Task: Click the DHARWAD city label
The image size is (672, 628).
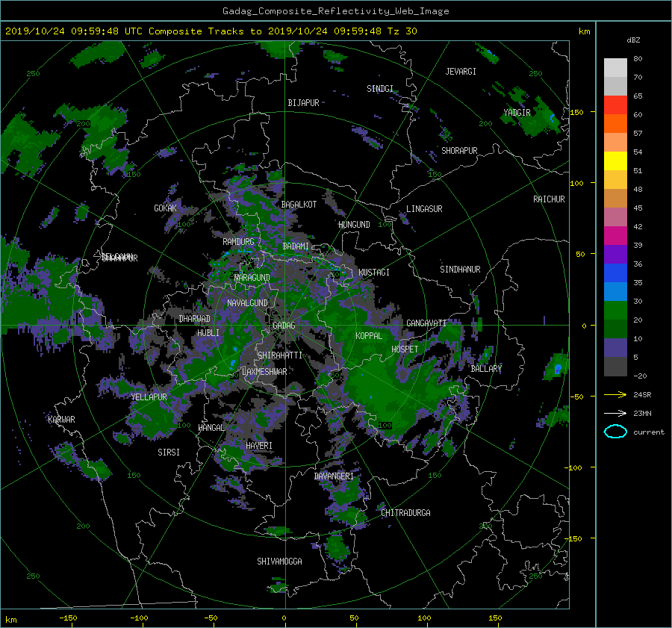Action: (195, 319)
